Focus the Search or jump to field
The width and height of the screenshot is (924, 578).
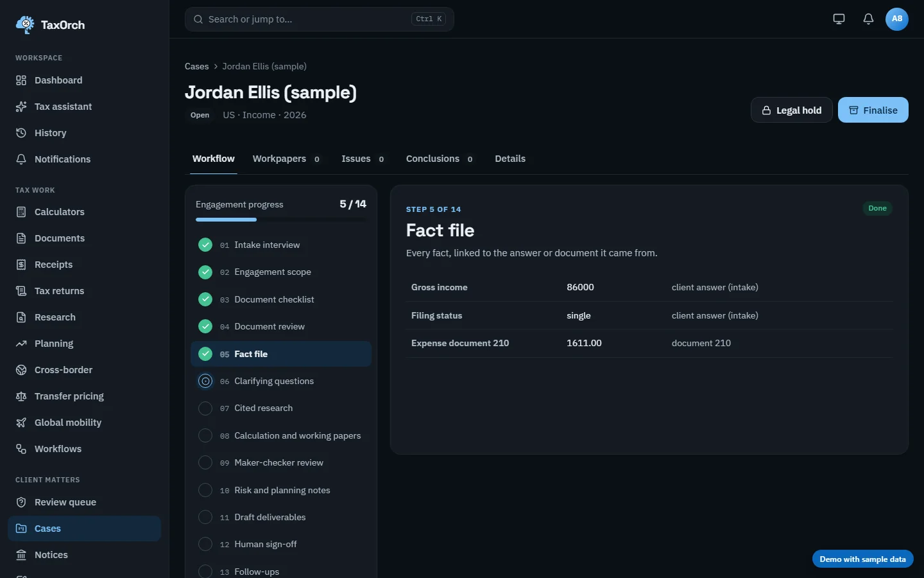click(320, 19)
